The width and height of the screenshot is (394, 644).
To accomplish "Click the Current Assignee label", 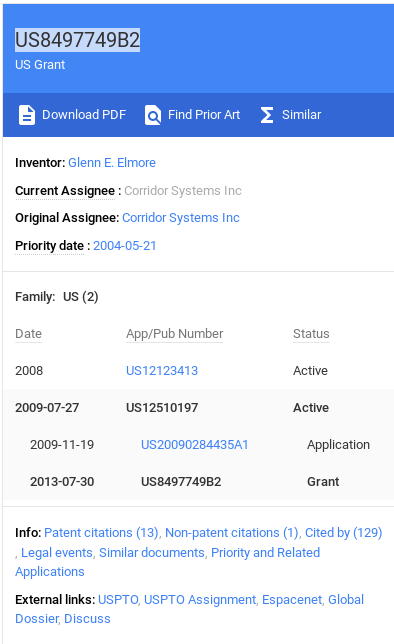I will 65,191.
